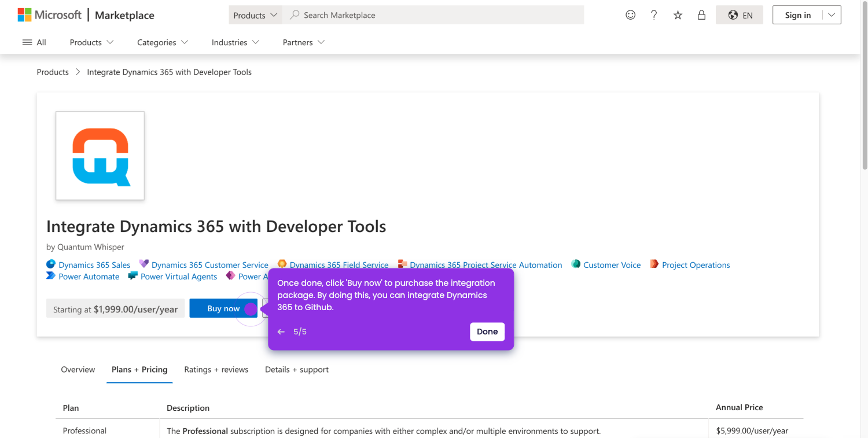Open the Power Automate link

89,277
